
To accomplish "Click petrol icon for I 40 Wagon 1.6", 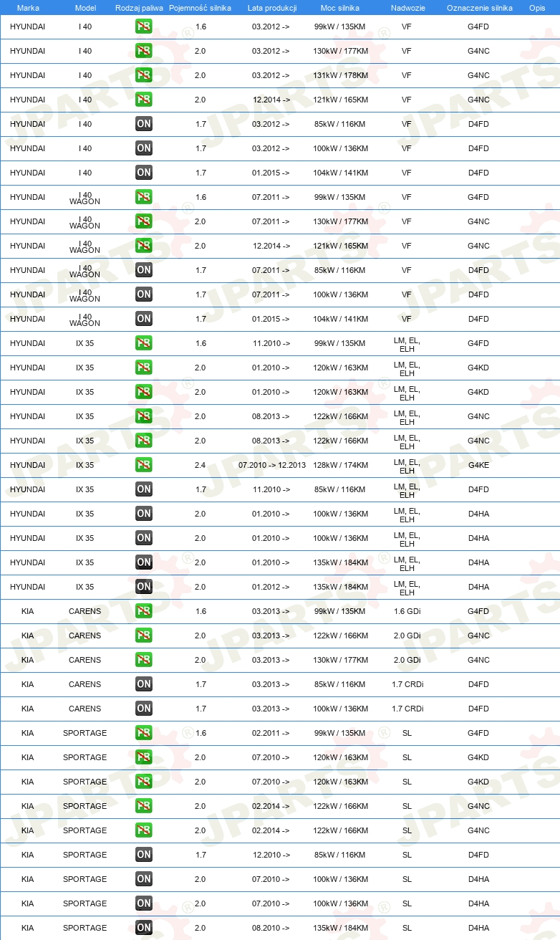I will tap(144, 197).
